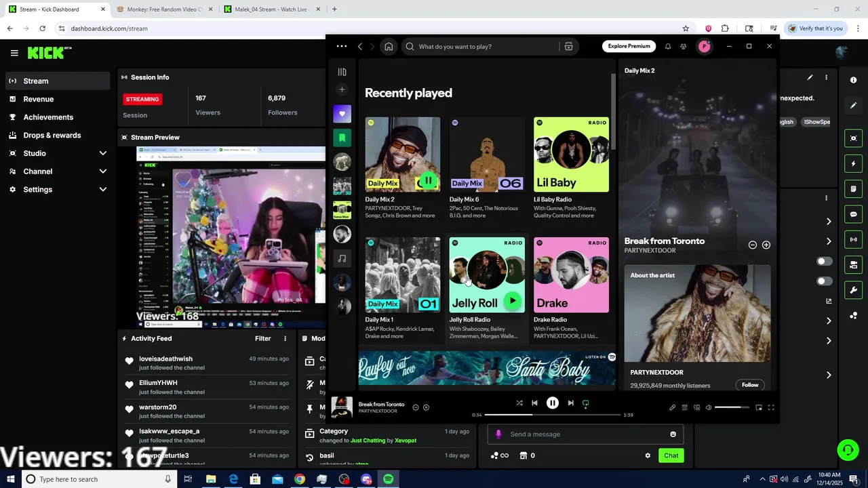Open the Kick hamburger menu
868x488 pixels.
(x=14, y=53)
